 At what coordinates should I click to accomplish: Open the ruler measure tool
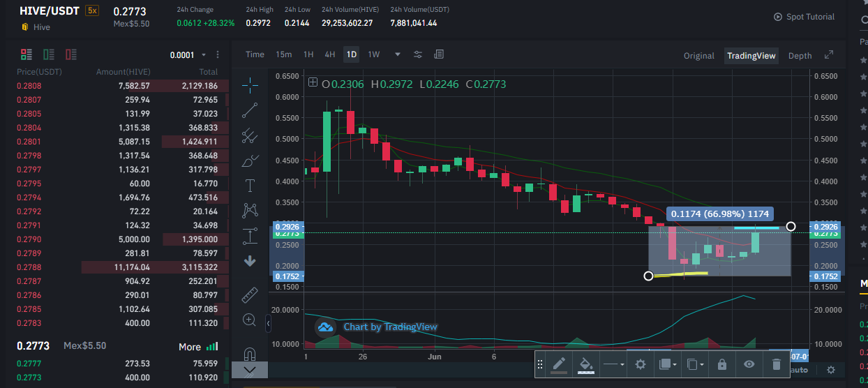pos(250,295)
